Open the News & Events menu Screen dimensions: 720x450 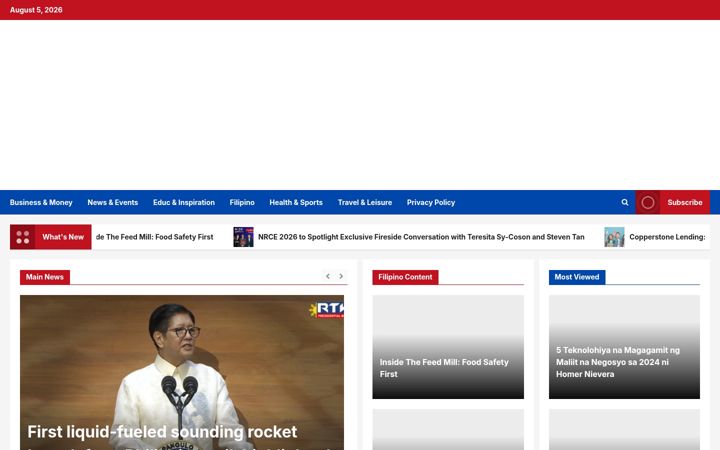[112, 202]
